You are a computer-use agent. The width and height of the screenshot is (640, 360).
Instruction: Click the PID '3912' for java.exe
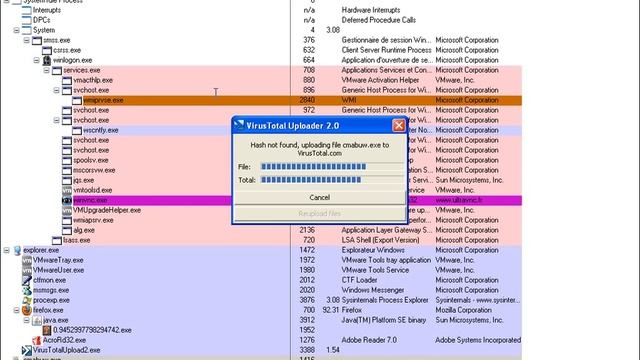pos(307,320)
